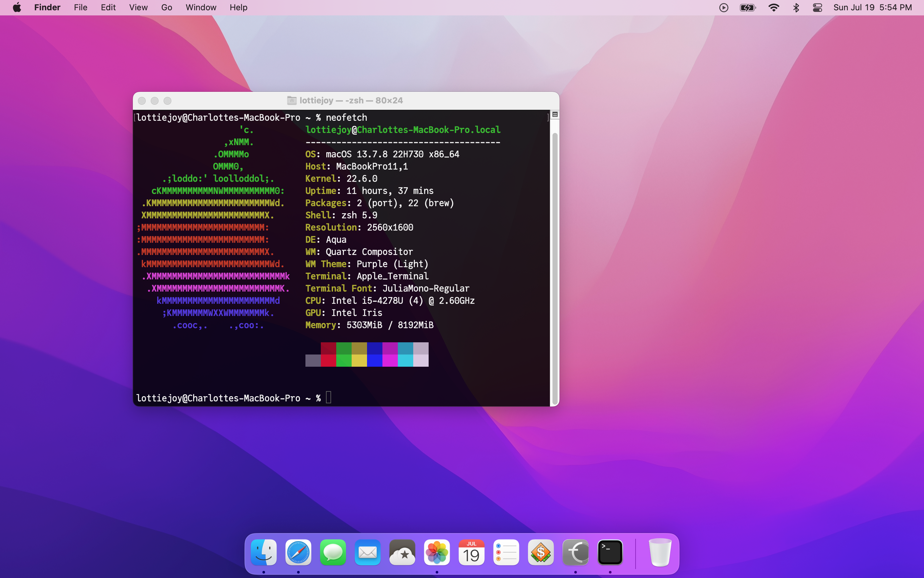Click the 'Memory: 5303MiB / 8192MiB' line
Viewport: 924px width, 578px height.
370,325
